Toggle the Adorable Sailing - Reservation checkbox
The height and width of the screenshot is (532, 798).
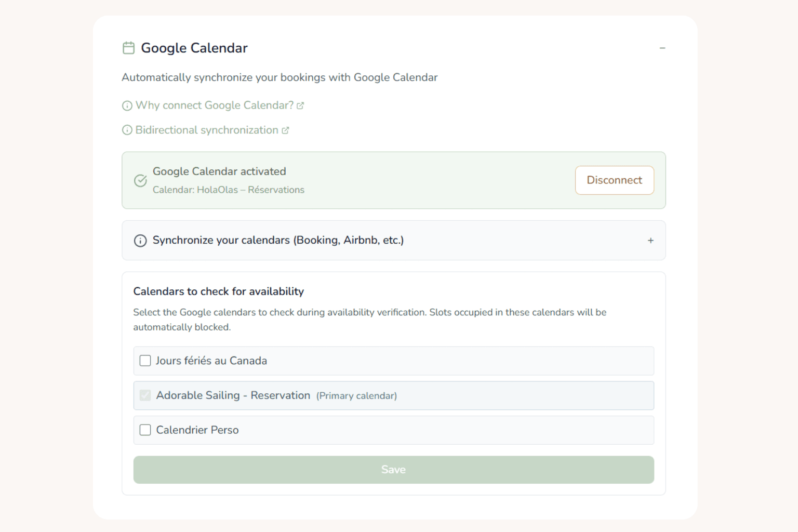click(x=145, y=395)
